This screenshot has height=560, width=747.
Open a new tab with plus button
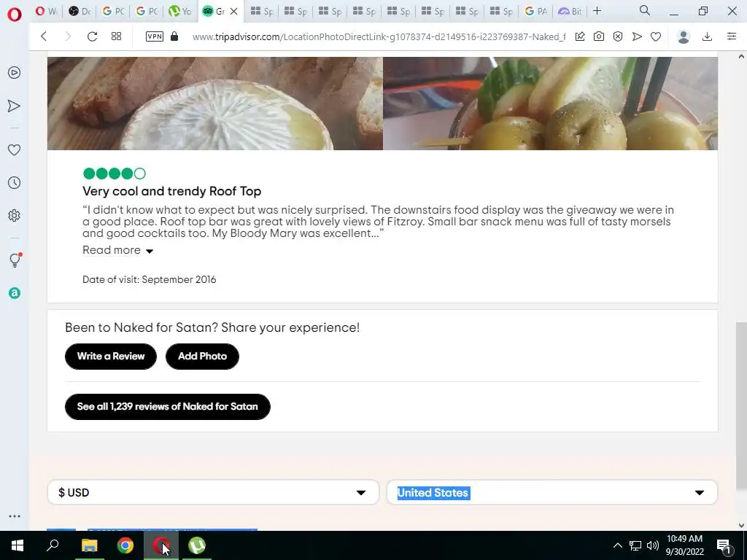pos(597,10)
